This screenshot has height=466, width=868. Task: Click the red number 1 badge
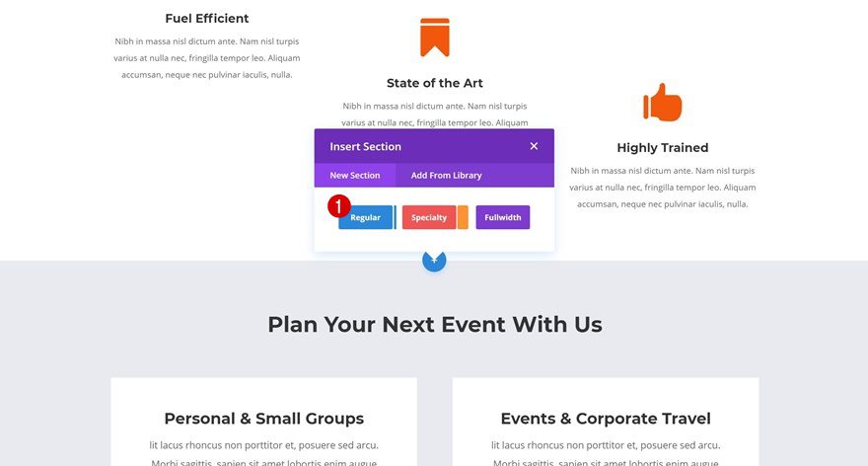(x=338, y=207)
